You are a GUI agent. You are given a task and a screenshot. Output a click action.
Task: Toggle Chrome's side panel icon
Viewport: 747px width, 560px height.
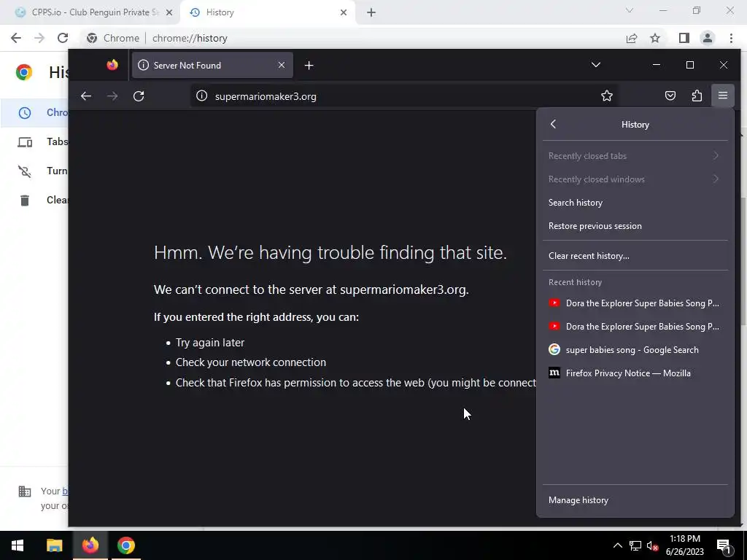pos(684,38)
